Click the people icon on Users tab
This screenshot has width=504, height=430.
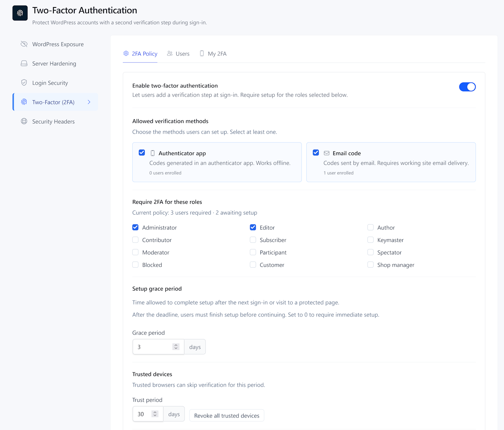(170, 53)
